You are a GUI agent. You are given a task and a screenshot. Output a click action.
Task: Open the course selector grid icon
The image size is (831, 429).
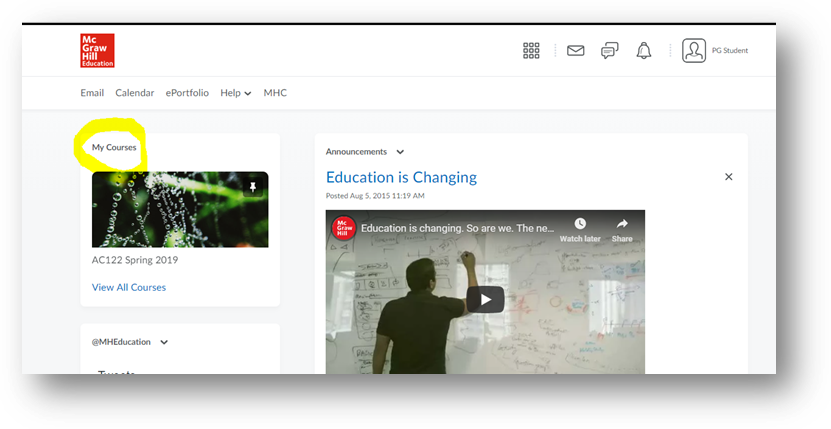coord(531,51)
